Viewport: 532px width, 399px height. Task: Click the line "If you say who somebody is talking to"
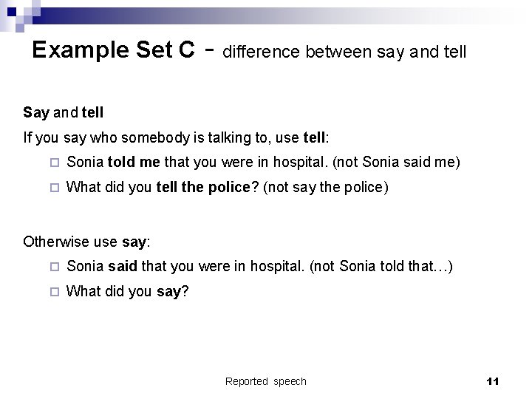coord(176,137)
